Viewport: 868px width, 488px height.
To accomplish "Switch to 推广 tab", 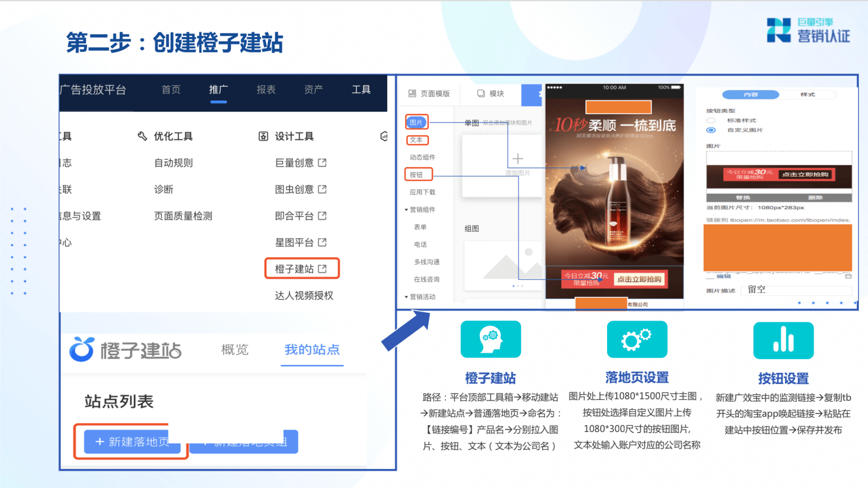I will click(219, 90).
